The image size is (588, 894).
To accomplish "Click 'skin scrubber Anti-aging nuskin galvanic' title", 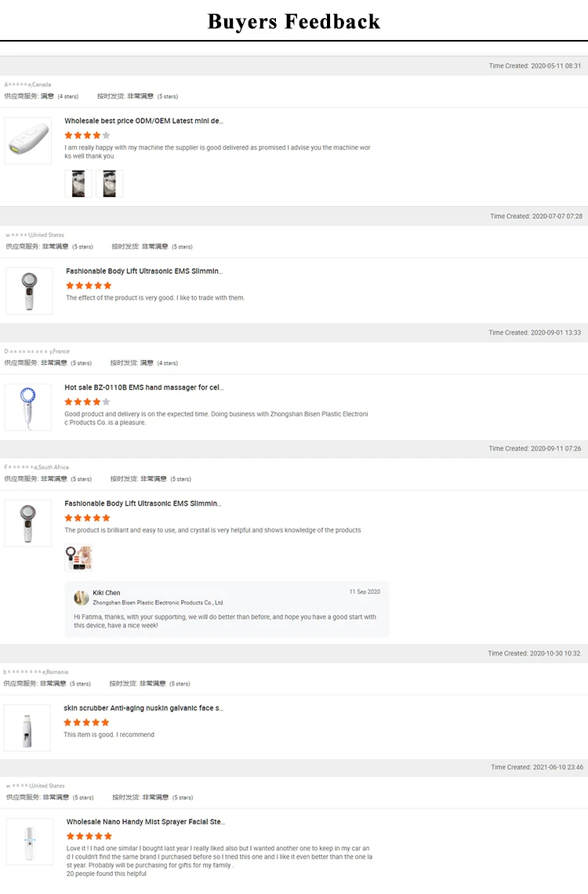I will click(143, 708).
